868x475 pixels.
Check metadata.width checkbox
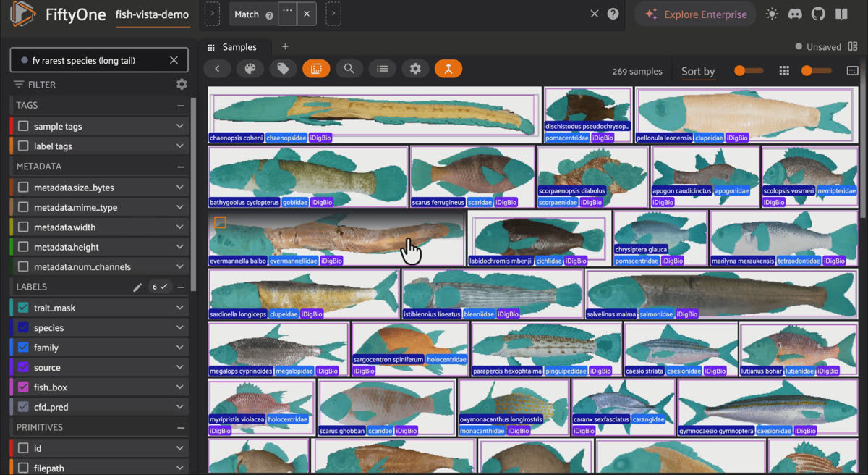pyautogui.click(x=24, y=227)
